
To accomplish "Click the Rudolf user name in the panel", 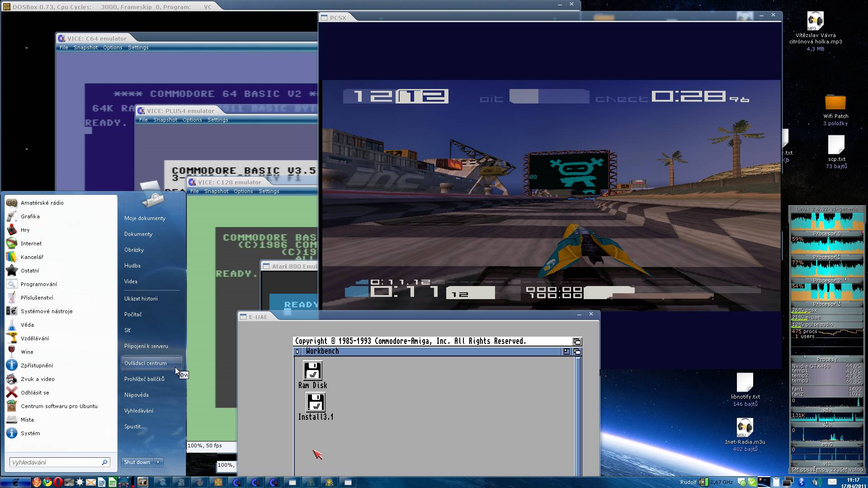I will click(x=689, y=482).
